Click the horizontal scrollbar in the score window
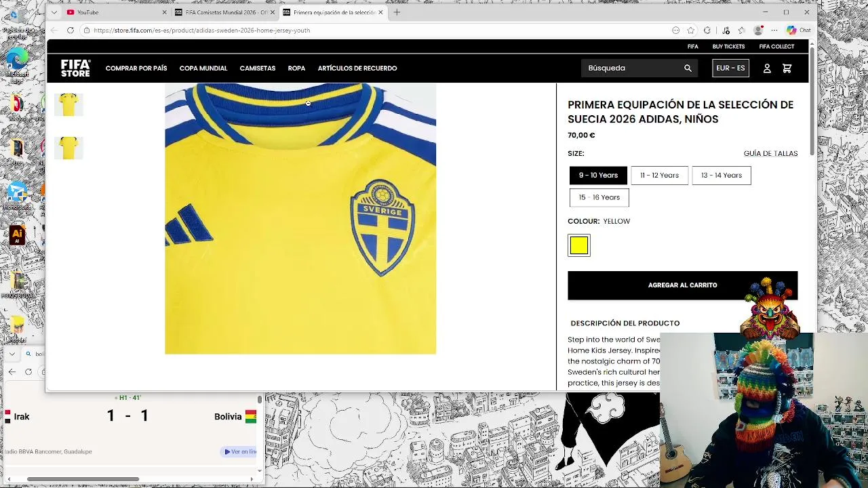 coord(83,479)
